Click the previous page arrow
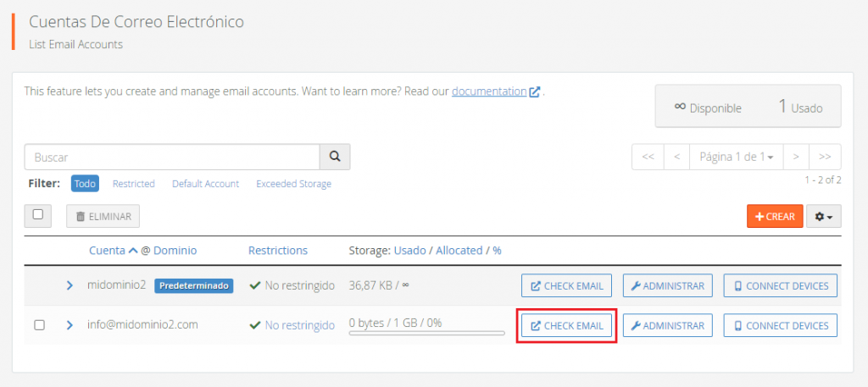Image resolution: width=868 pixels, height=387 pixels. pyautogui.click(x=676, y=157)
